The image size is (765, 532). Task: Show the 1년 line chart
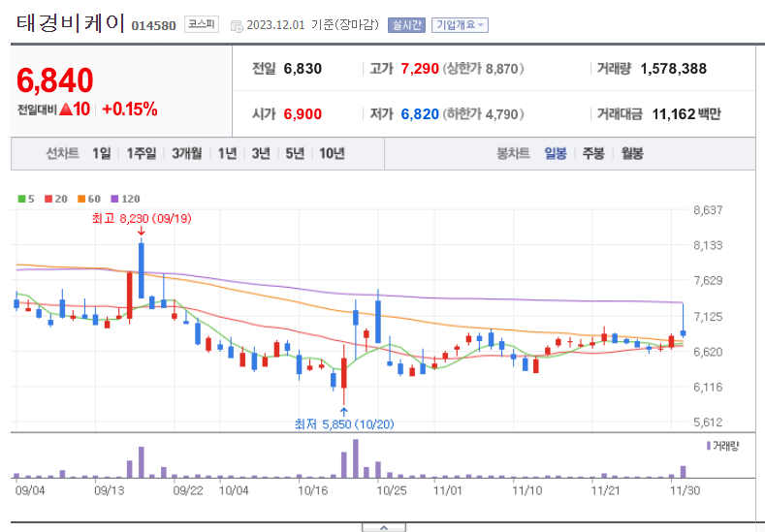(x=227, y=154)
